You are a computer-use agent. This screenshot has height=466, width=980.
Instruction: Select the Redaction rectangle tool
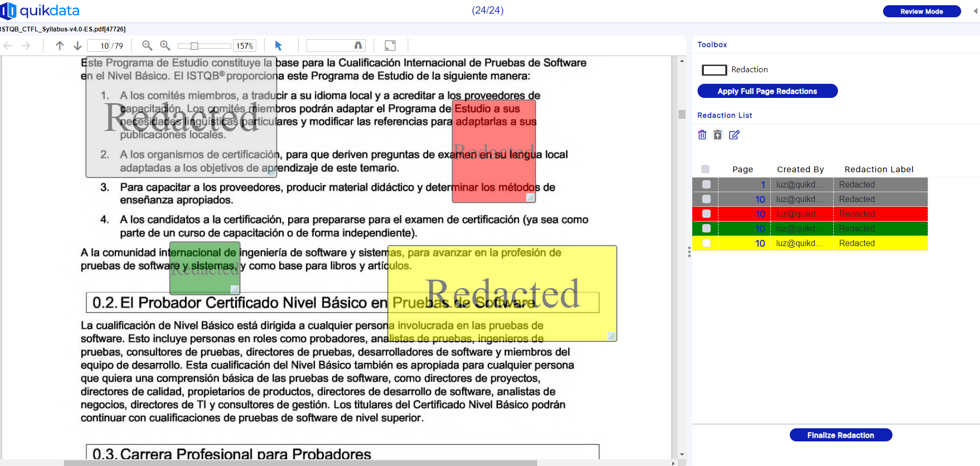click(x=714, y=70)
